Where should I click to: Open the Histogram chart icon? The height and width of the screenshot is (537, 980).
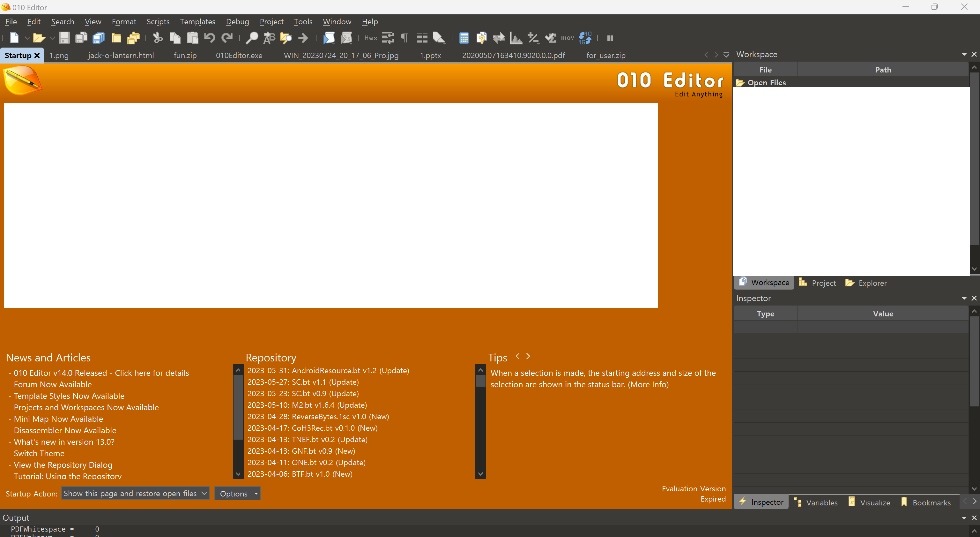tap(516, 38)
